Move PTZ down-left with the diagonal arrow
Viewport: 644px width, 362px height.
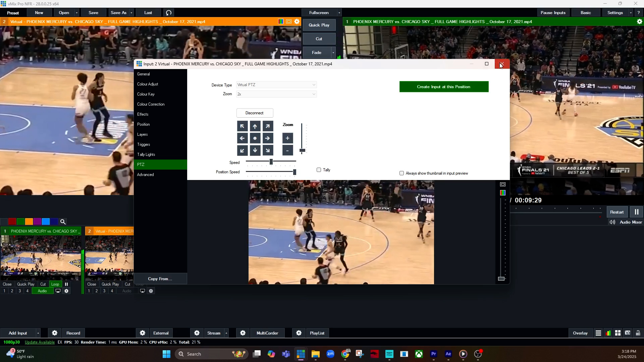click(x=242, y=150)
